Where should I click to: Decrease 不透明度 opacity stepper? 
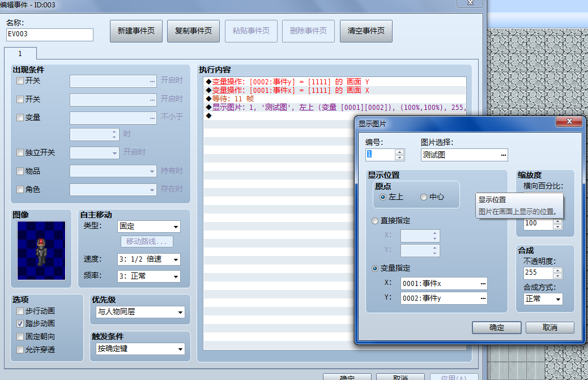[x=557, y=276]
